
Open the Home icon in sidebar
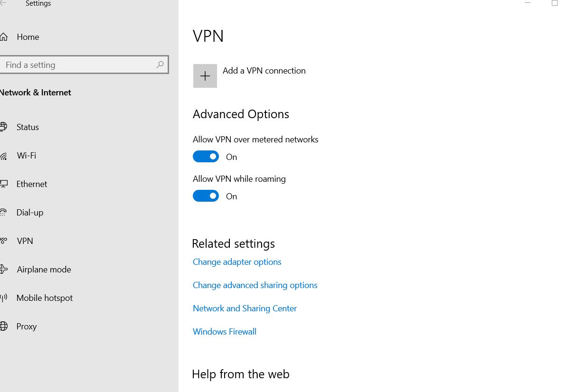point(3,37)
